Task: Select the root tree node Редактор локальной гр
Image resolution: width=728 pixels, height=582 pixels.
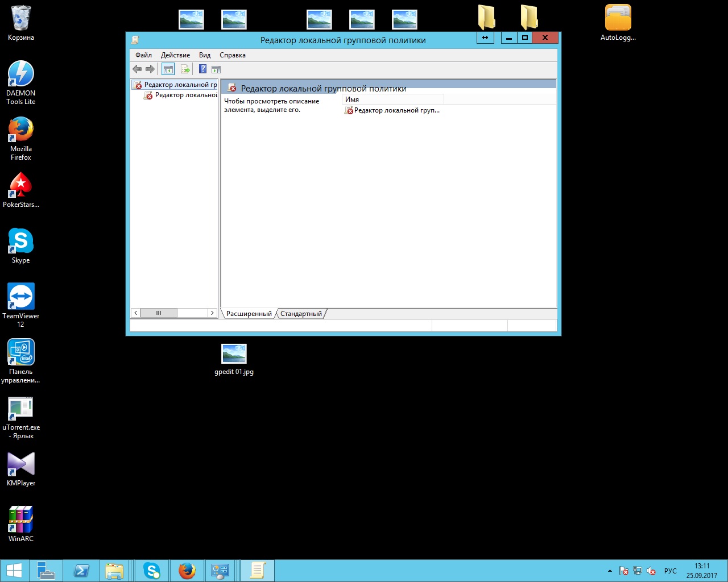Action: pyautogui.click(x=180, y=85)
